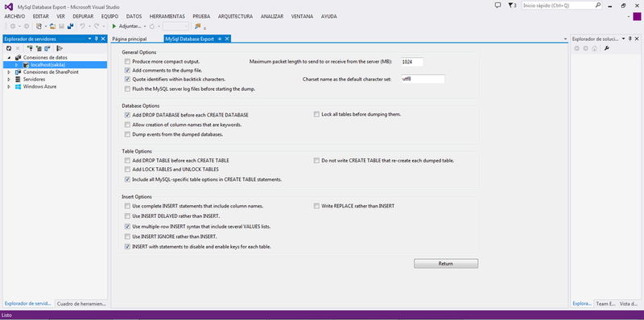644x320 pixels.
Task: Expand the localhost(sakila) connection node
Action: pyautogui.click(x=16, y=65)
